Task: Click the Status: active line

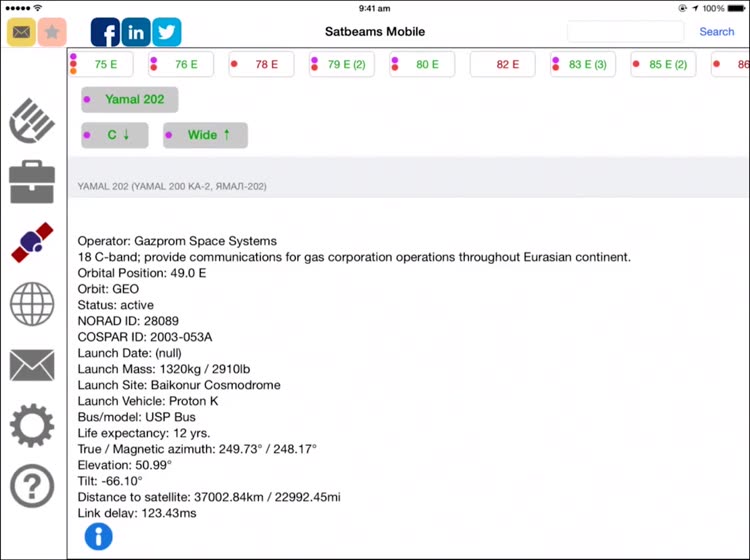Action: point(115,305)
